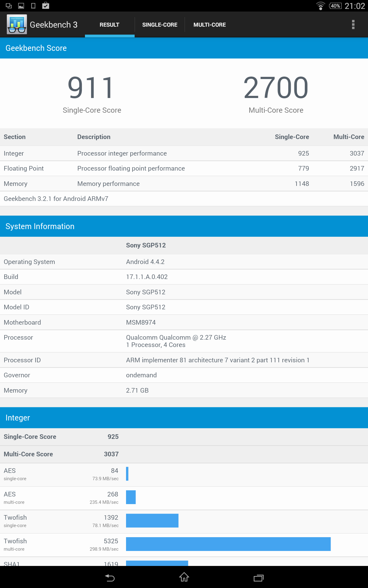The width and height of the screenshot is (368, 588).
Task: Switch to the RESULT tab
Action: [x=109, y=25]
